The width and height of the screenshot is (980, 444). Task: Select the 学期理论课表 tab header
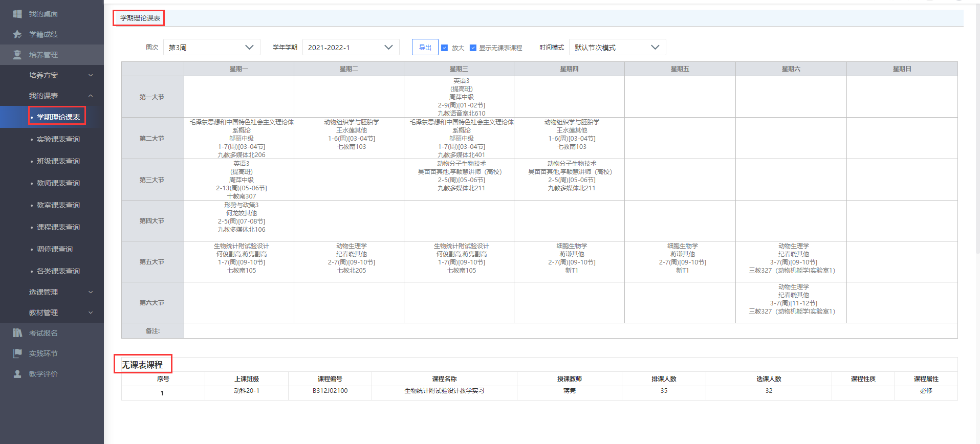click(x=139, y=18)
